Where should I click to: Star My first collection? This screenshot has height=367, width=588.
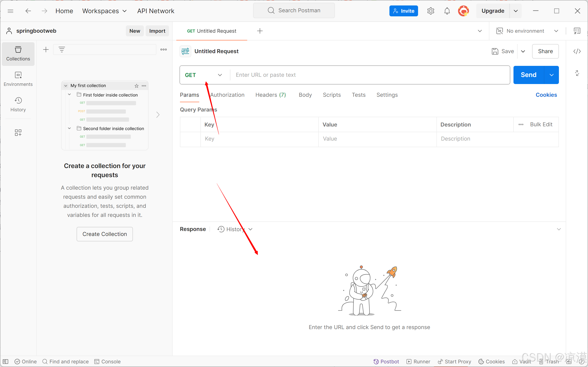click(x=137, y=86)
